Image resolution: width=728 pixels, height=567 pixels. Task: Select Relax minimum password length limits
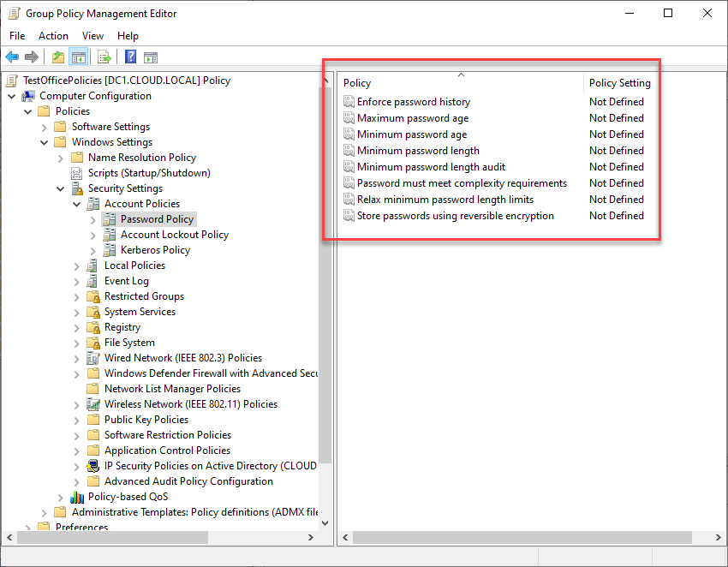pos(445,200)
